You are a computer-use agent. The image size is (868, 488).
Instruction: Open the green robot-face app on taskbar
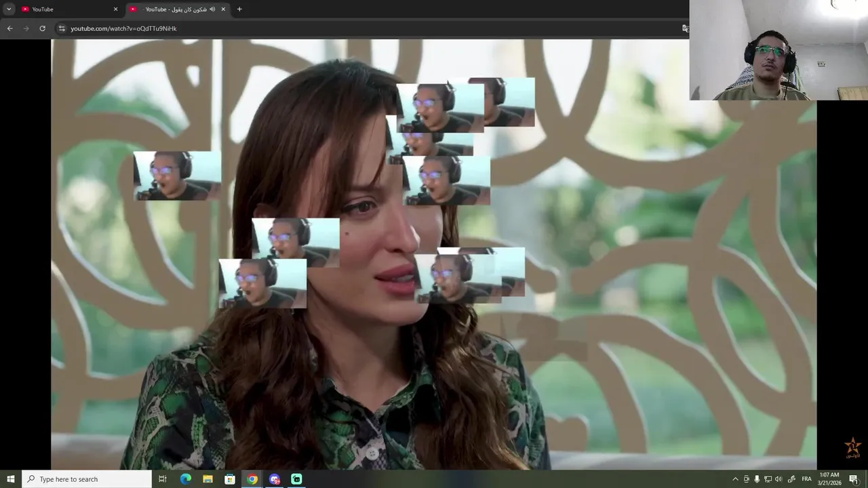click(296, 479)
